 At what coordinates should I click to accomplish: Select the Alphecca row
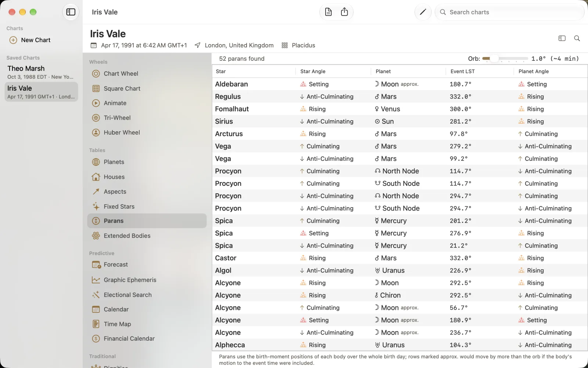(400, 345)
